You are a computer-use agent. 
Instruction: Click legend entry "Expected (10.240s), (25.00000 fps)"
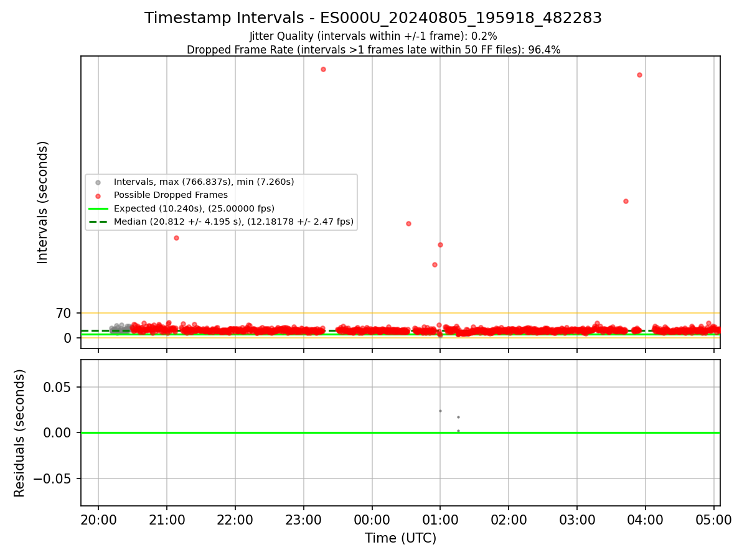click(194, 208)
